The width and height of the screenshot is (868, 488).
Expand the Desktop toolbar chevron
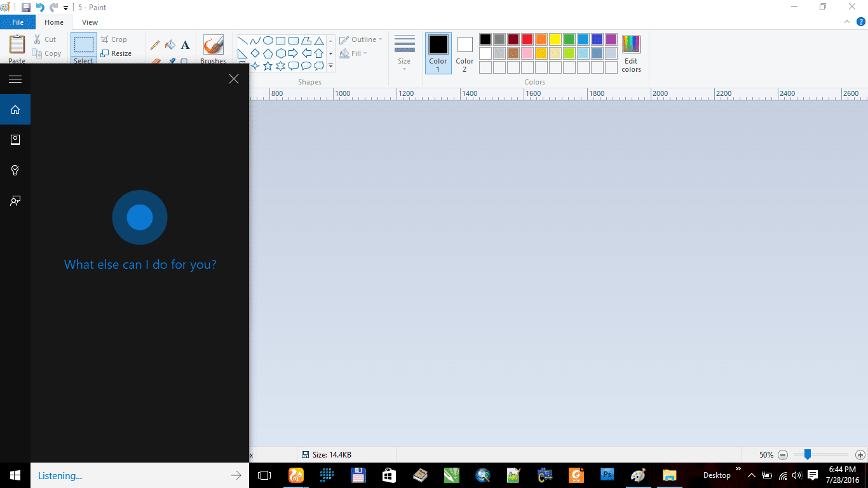(x=738, y=470)
